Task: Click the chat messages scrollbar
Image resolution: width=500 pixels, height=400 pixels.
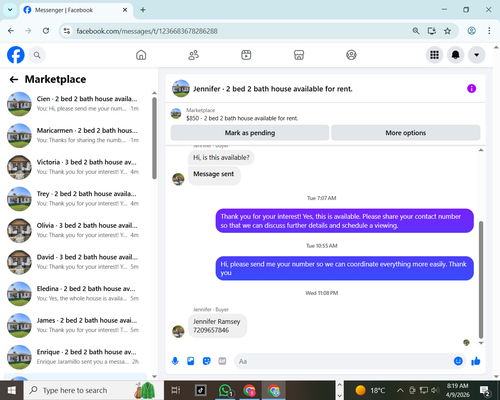Action: tap(481, 280)
